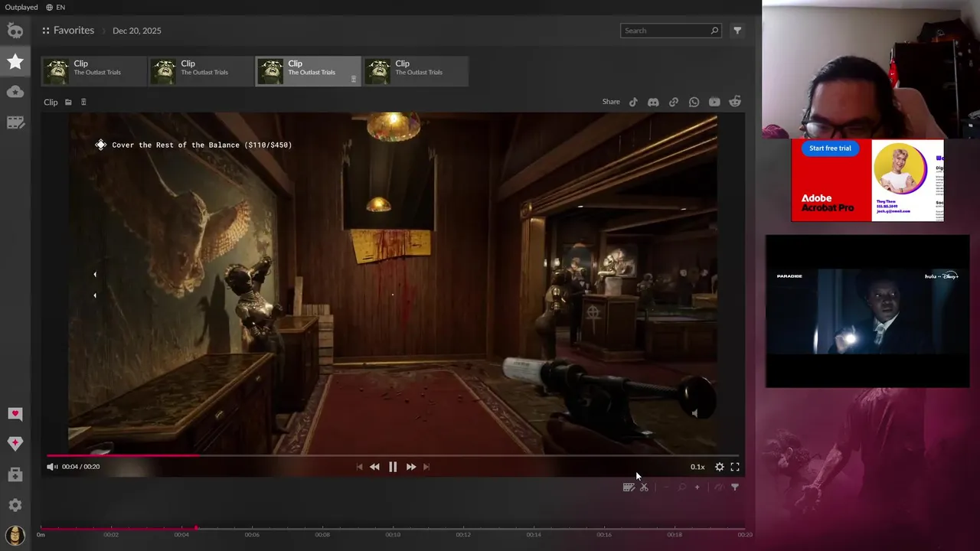Screen dimensions: 980x551
Task: Click the 00:04 / 00:20 time display
Action: click(x=80, y=467)
